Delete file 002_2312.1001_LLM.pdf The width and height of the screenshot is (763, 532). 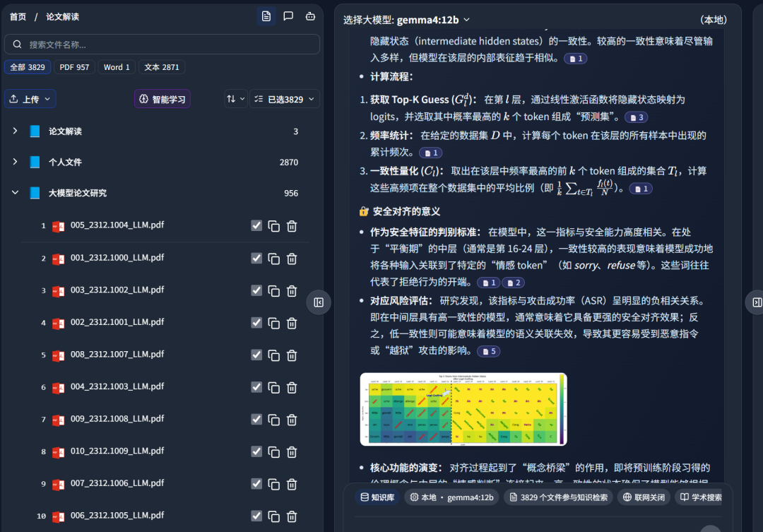(x=292, y=323)
